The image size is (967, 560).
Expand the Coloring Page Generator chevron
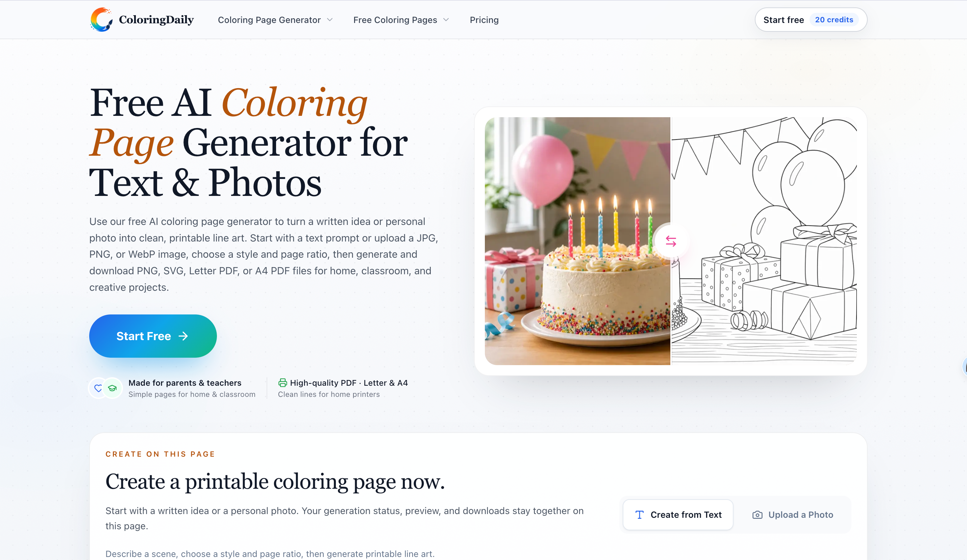tap(330, 20)
